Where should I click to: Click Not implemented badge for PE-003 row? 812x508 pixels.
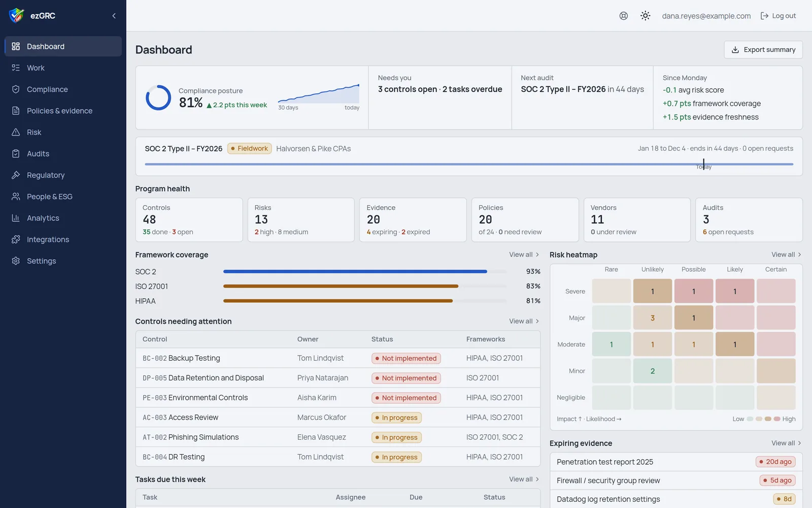tap(406, 398)
